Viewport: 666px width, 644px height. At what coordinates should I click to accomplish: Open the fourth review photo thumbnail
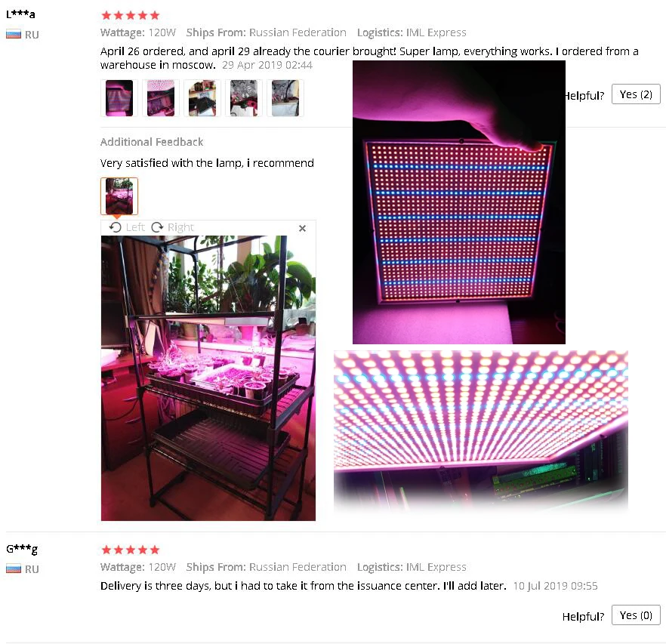tap(244, 98)
